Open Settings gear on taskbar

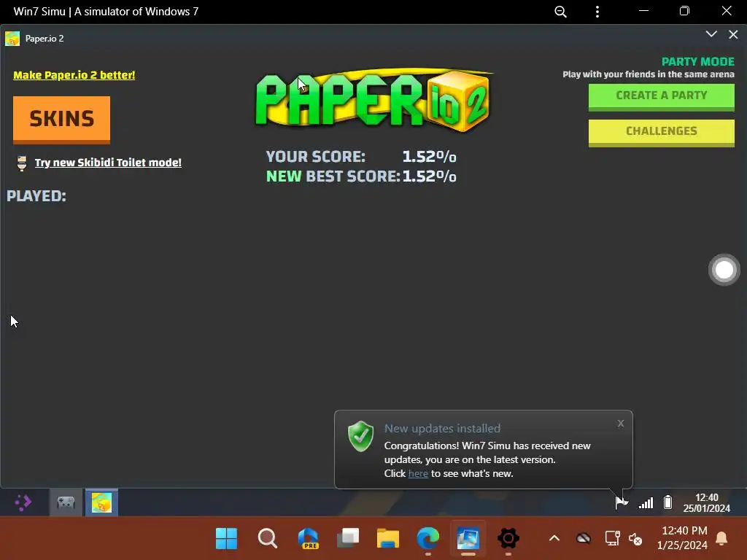(x=508, y=539)
